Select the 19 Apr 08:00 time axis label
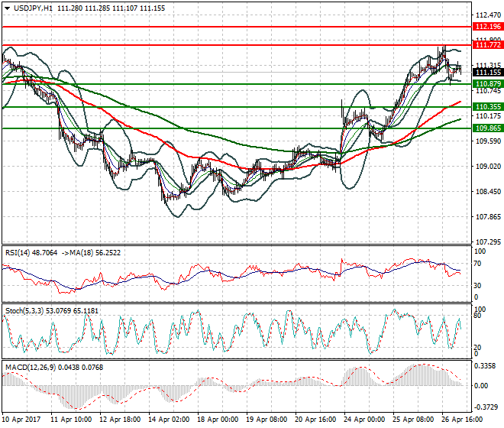This screenshot has height=428, width=504. (267, 420)
